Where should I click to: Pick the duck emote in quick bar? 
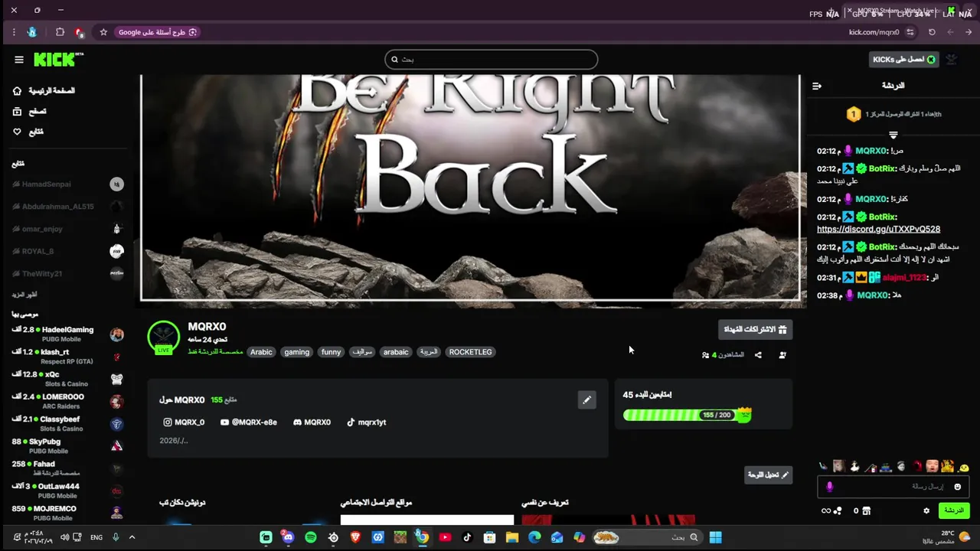tap(854, 466)
